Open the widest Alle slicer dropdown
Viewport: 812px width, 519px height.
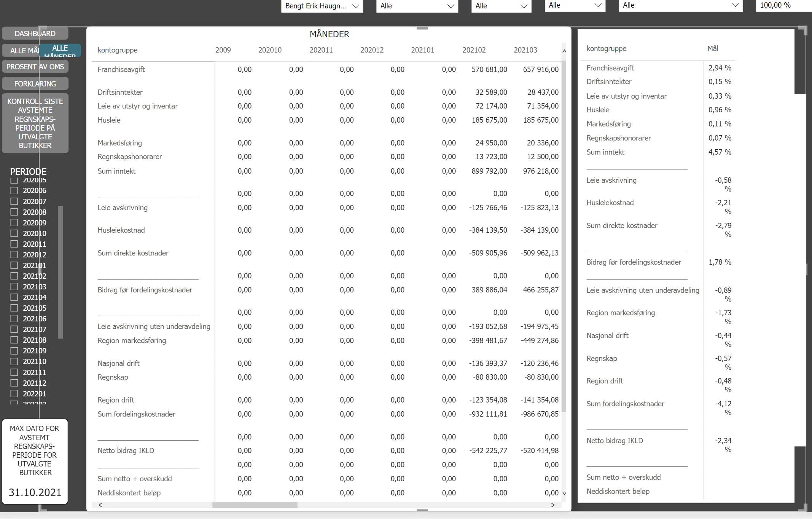pyautogui.click(x=681, y=6)
